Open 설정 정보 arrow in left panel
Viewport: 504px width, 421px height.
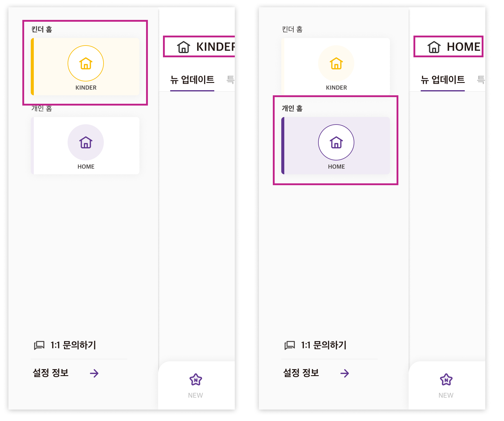tap(94, 373)
